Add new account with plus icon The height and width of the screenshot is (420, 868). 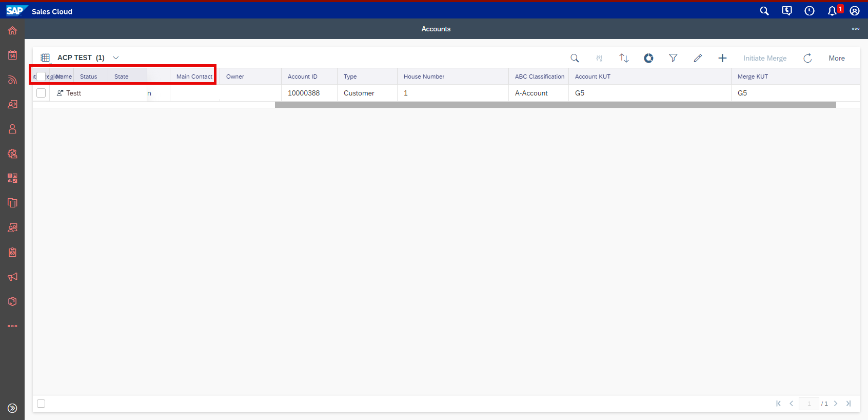tap(722, 58)
